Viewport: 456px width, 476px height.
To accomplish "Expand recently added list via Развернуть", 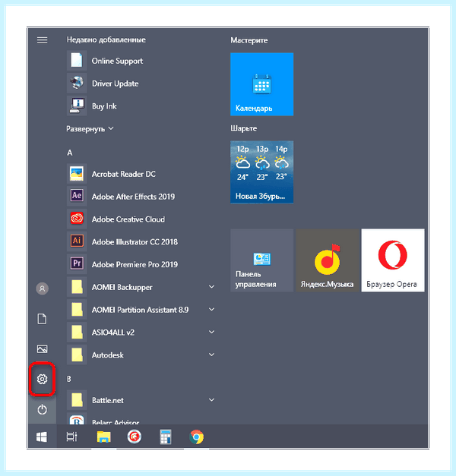I will click(90, 129).
